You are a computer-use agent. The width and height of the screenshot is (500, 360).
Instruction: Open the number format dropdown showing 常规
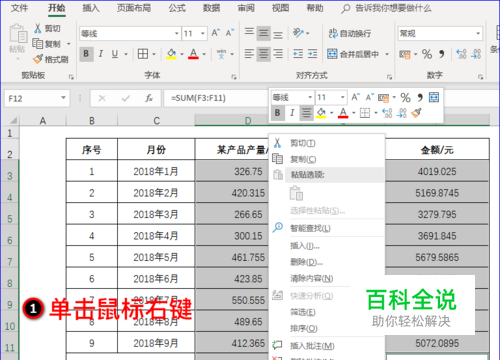pyautogui.click(x=478, y=33)
